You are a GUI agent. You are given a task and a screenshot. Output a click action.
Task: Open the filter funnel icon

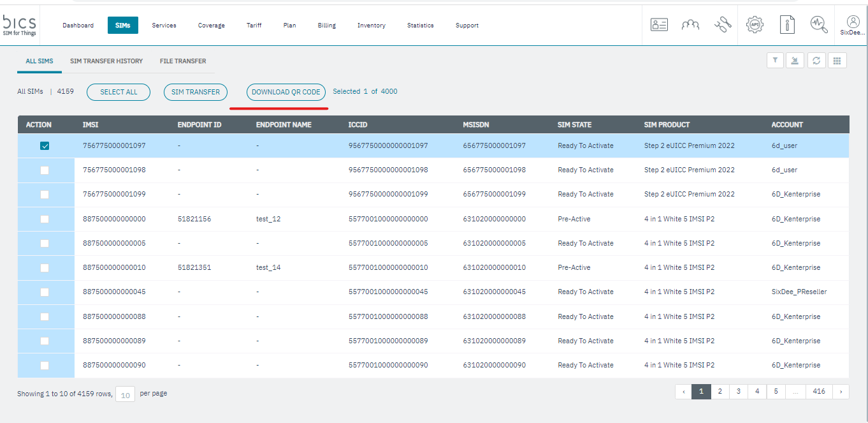(x=775, y=61)
